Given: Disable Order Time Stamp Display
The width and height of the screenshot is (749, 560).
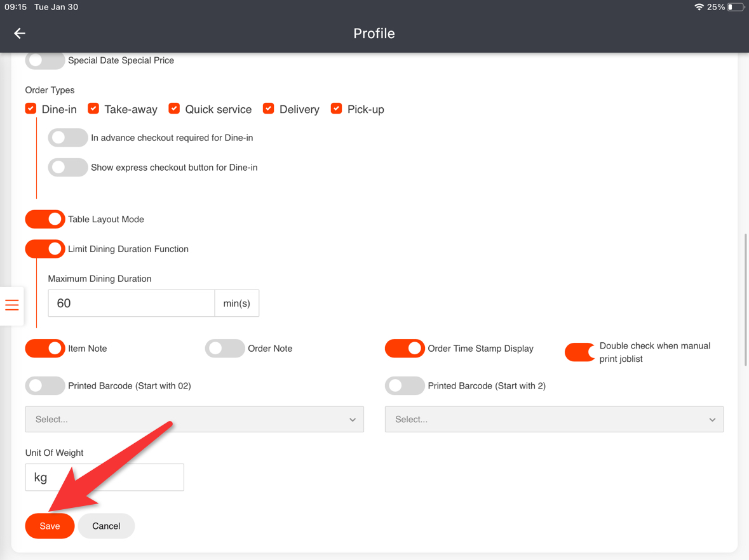Looking at the screenshot, I should tap(405, 349).
